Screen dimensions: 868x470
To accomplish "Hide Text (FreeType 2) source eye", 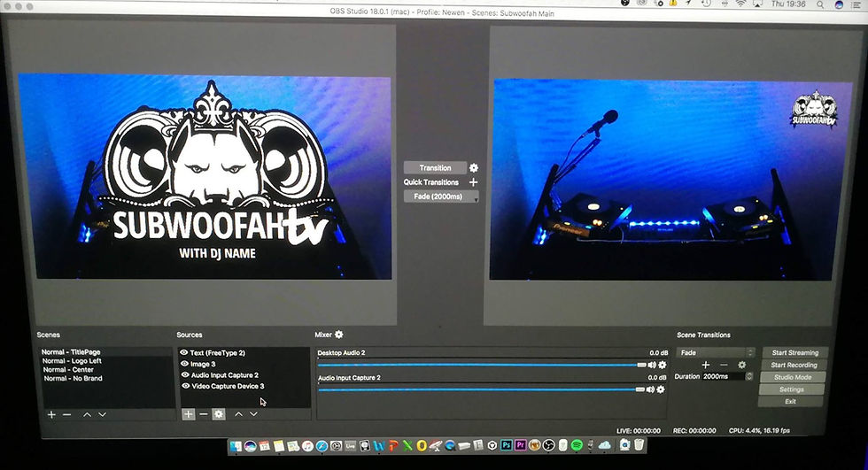I will click(x=184, y=352).
